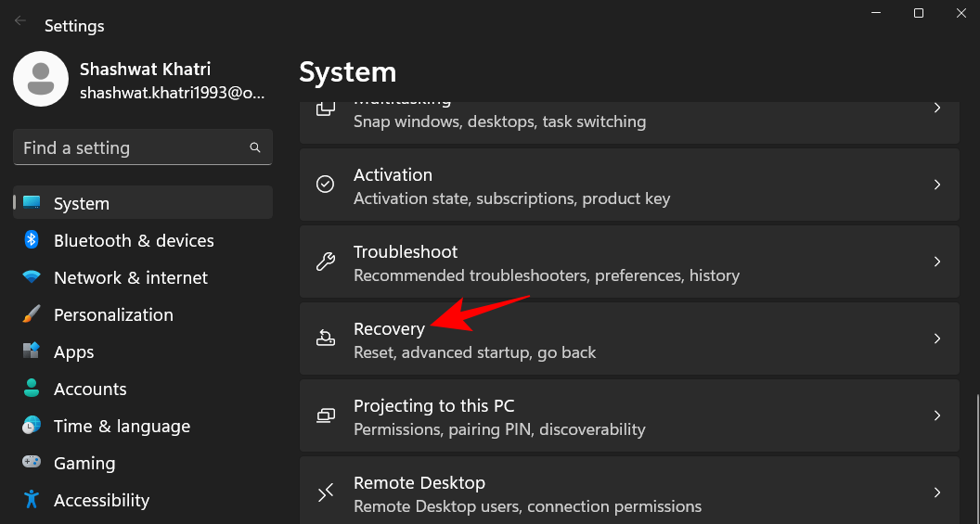Click the Troubleshoot wrench icon
Image resolution: width=980 pixels, height=524 pixels.
pos(326,261)
